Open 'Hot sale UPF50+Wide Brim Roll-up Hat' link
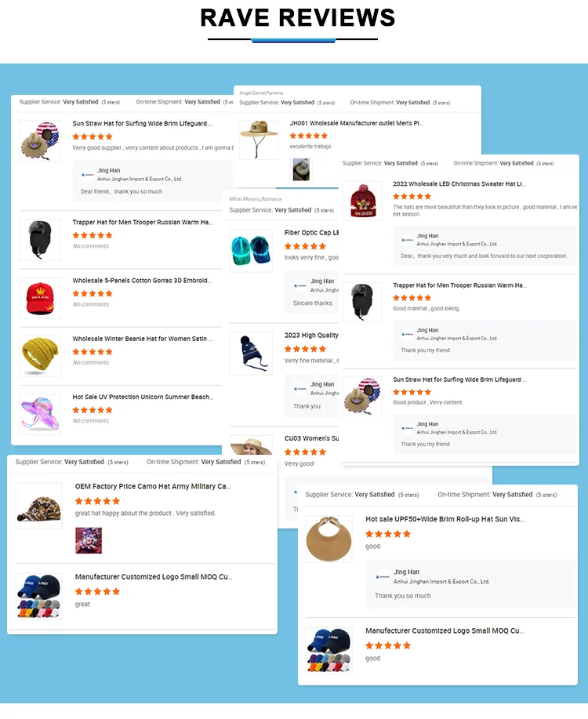The height and width of the screenshot is (719, 588). (445, 519)
